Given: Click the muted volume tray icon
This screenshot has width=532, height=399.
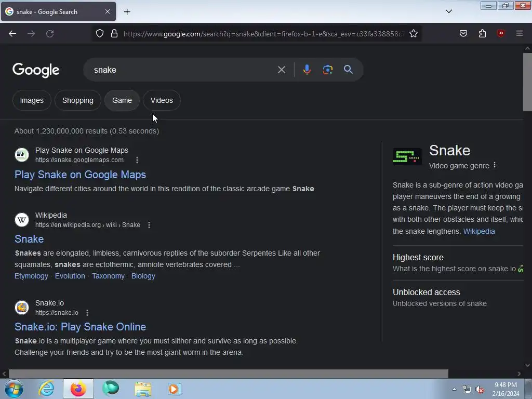Looking at the screenshot, I should [x=480, y=390].
